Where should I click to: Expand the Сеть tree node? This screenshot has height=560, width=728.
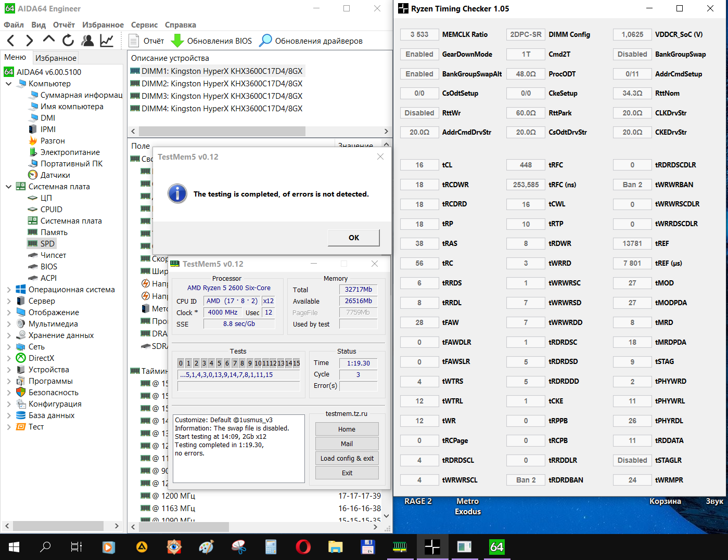pyautogui.click(x=8, y=347)
